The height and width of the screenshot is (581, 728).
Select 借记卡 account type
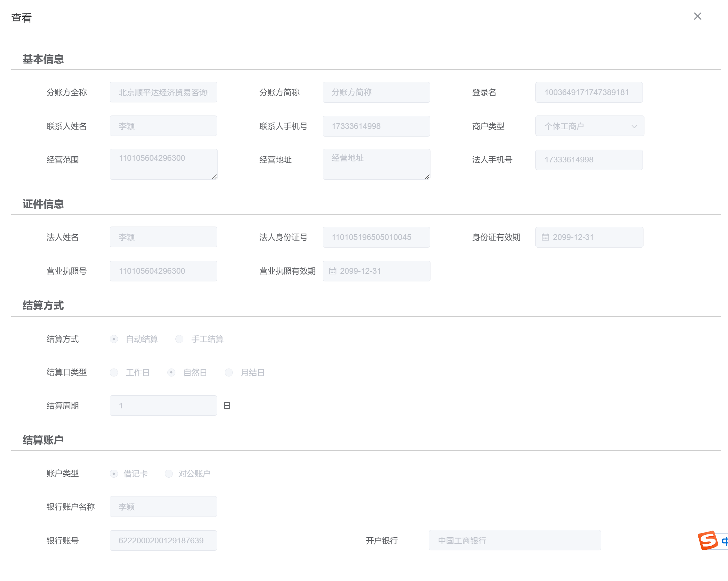114,473
